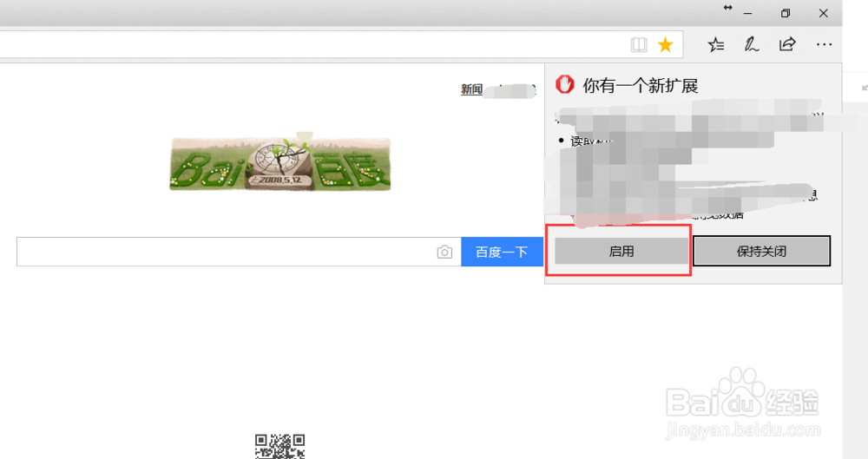Image resolution: width=868 pixels, height=459 pixels.
Task: Click the 启用 button
Action: tap(621, 252)
